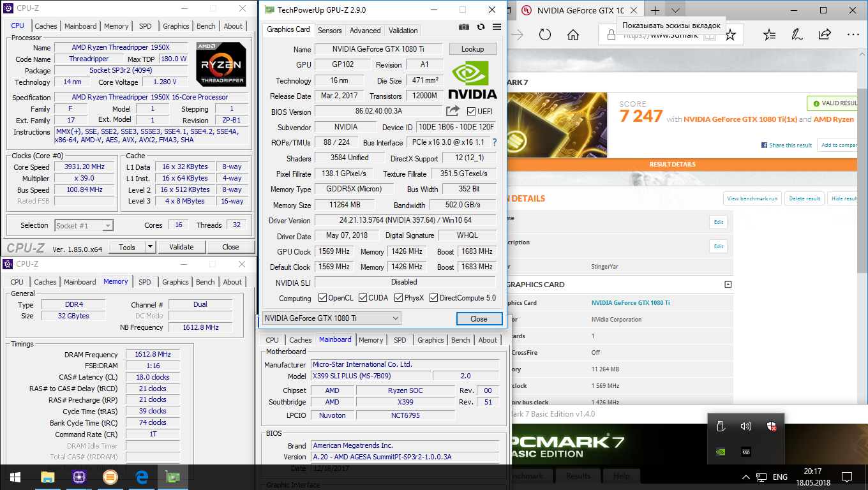
Task: Switch to Mainboard tab in top CPU-Z
Action: [x=80, y=26]
